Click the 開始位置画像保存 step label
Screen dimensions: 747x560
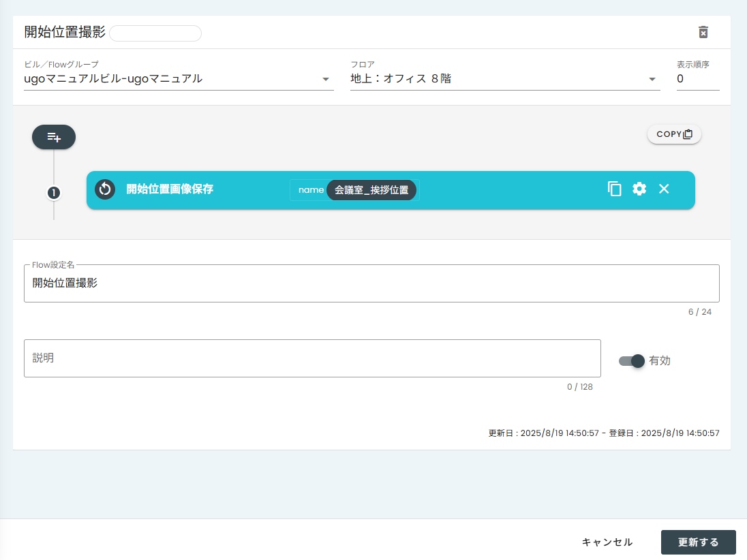tap(170, 189)
